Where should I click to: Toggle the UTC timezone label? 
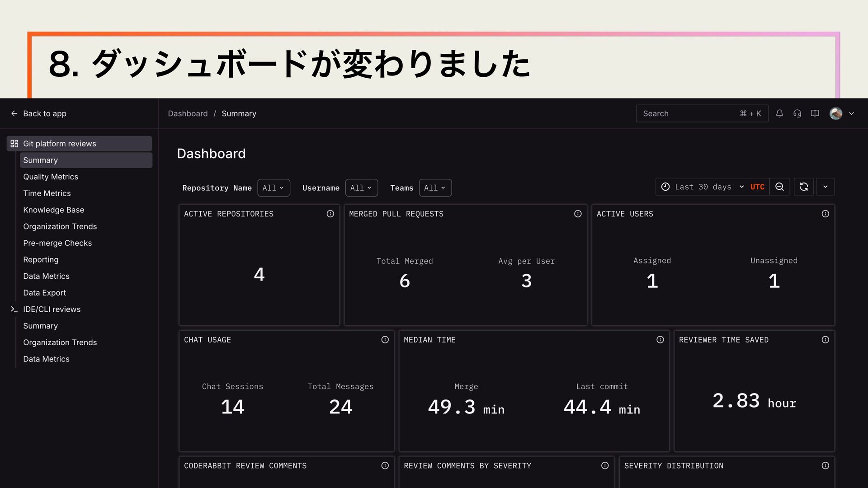[x=757, y=187]
